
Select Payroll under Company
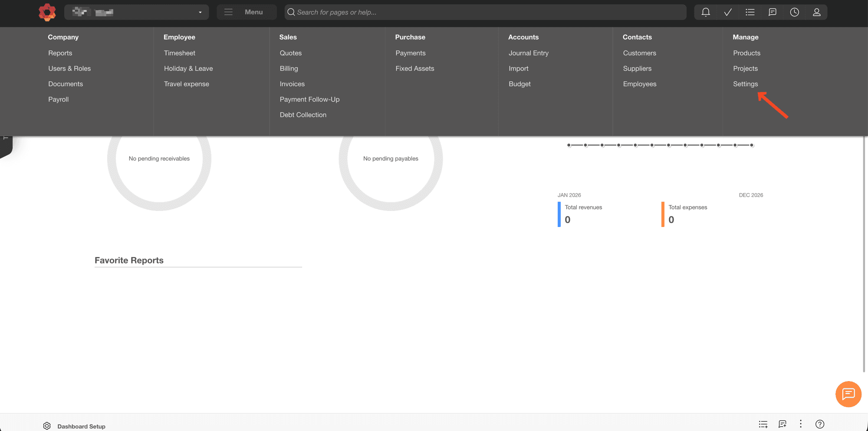click(x=59, y=99)
